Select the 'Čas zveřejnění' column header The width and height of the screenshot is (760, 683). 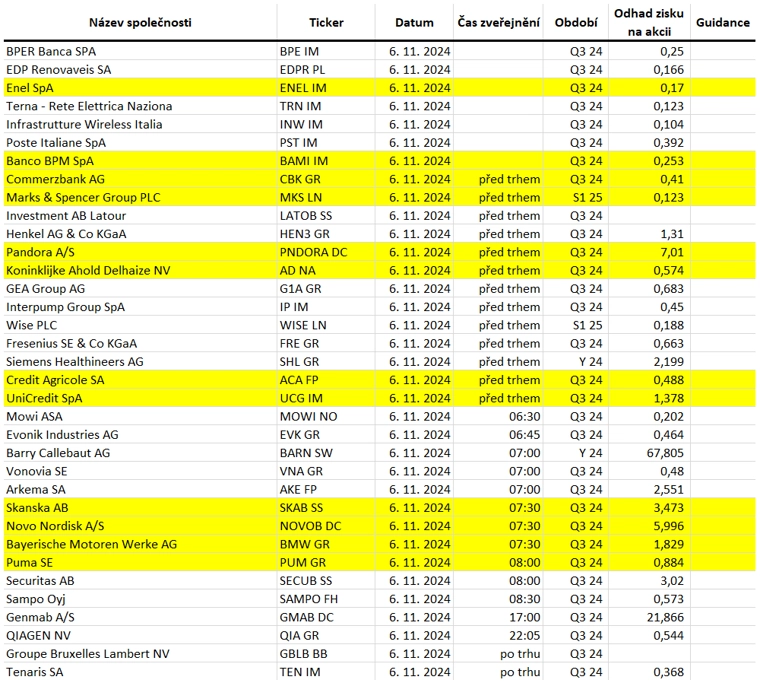click(498, 22)
